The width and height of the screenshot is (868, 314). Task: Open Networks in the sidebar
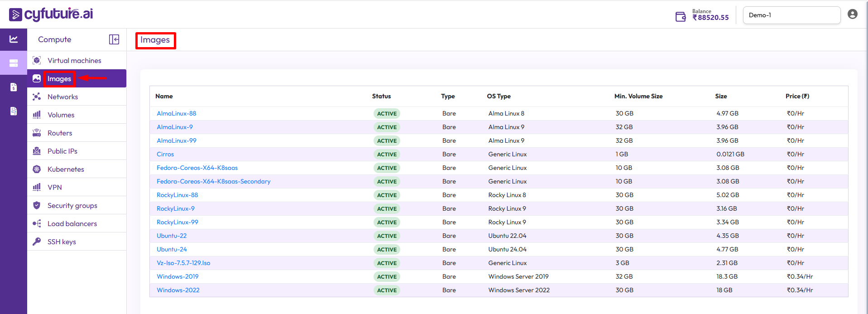[x=62, y=97]
